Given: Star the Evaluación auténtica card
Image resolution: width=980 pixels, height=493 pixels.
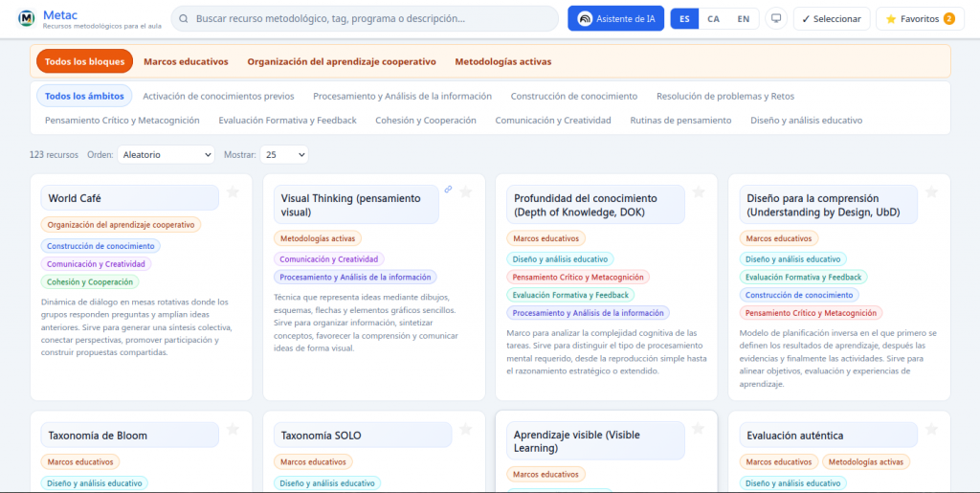Looking at the screenshot, I should [x=931, y=430].
